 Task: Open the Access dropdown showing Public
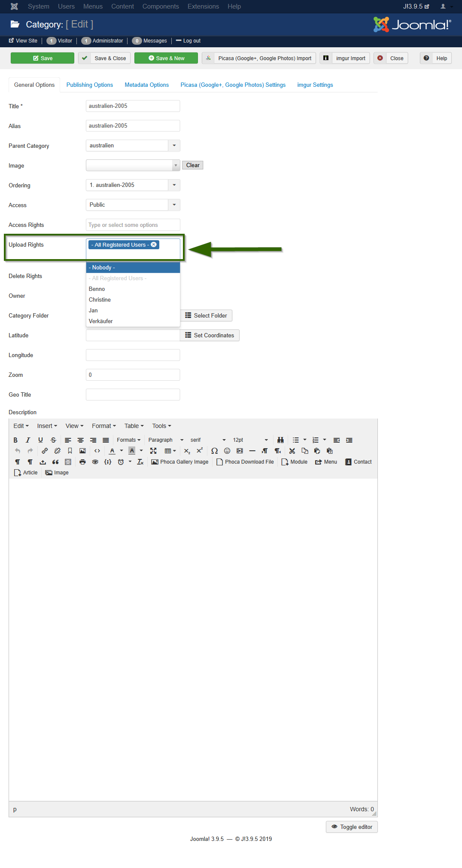point(174,205)
